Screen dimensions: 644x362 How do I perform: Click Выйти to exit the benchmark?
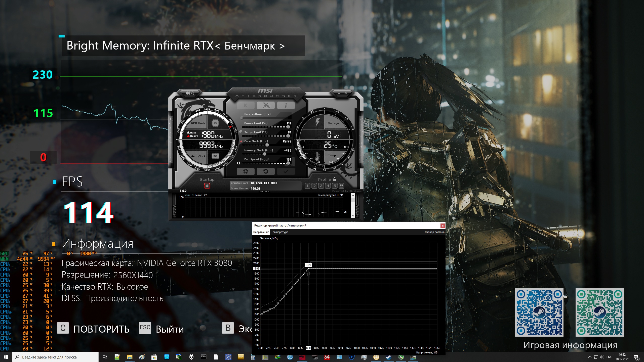point(170,329)
